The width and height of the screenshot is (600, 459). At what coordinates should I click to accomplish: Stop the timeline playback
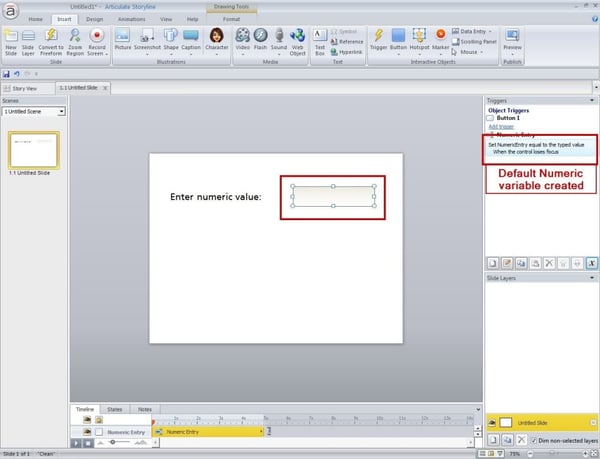click(88, 443)
